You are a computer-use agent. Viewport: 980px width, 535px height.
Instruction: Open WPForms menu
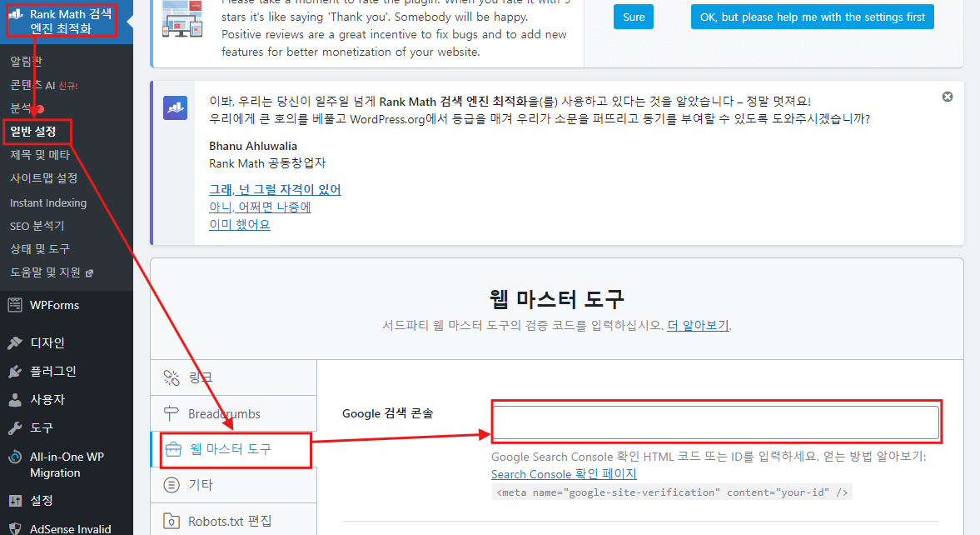click(54, 305)
